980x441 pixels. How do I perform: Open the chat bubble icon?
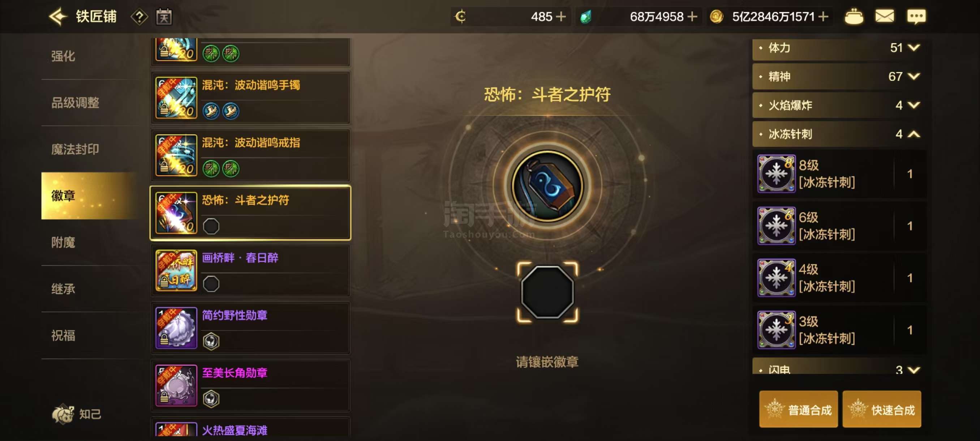[x=916, y=16]
